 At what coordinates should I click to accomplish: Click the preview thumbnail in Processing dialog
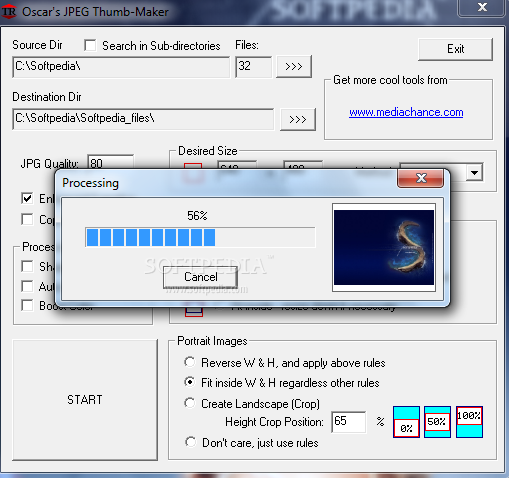(x=384, y=247)
